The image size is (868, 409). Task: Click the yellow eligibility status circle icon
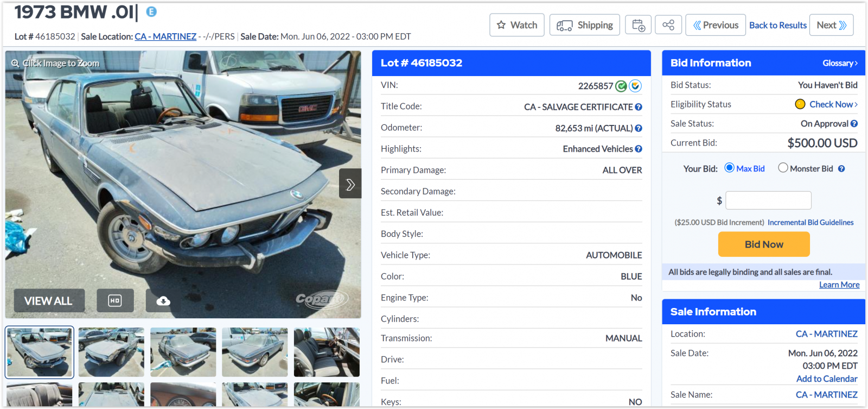coord(800,104)
